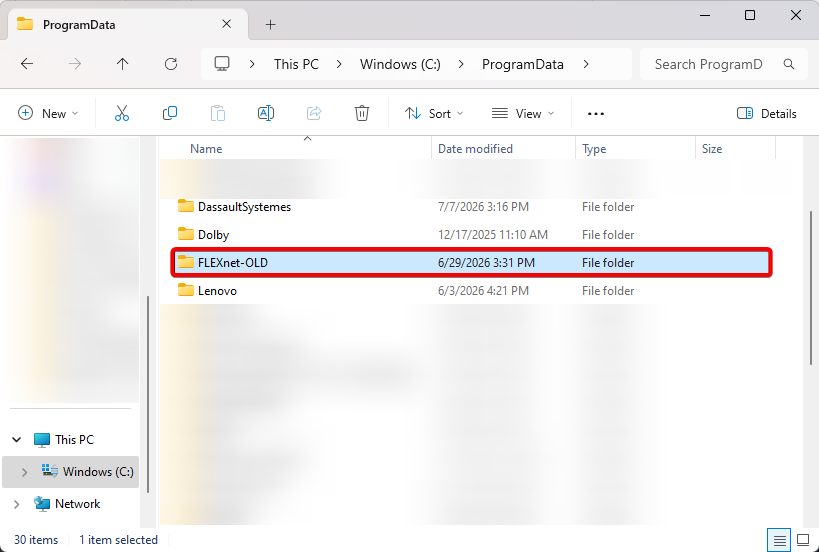The height and width of the screenshot is (552, 819).
Task: Click the Delete trash can icon
Action: point(361,113)
